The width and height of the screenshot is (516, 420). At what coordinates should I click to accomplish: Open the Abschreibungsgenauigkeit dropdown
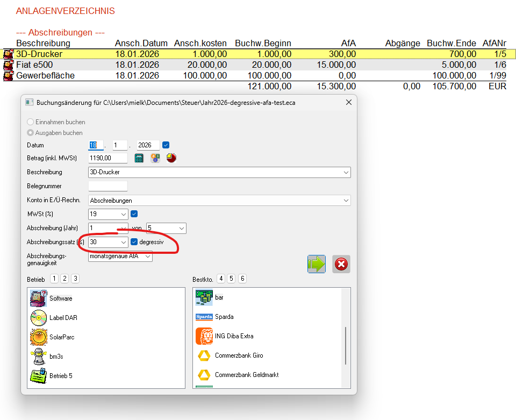click(147, 257)
